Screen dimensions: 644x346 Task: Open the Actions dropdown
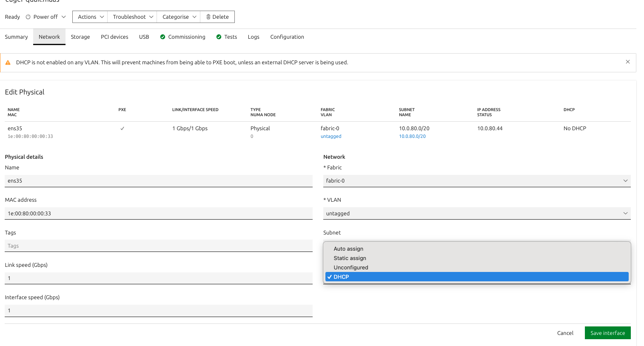pos(90,17)
